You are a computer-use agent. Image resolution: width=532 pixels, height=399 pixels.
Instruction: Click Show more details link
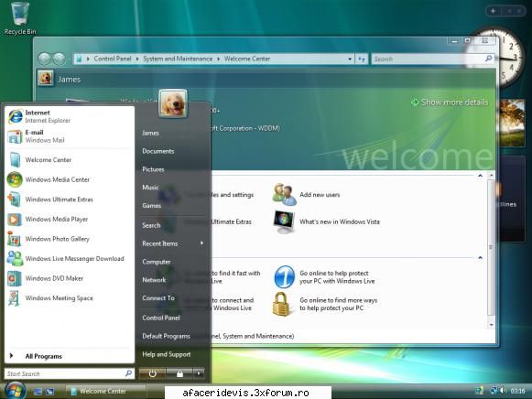coord(450,102)
